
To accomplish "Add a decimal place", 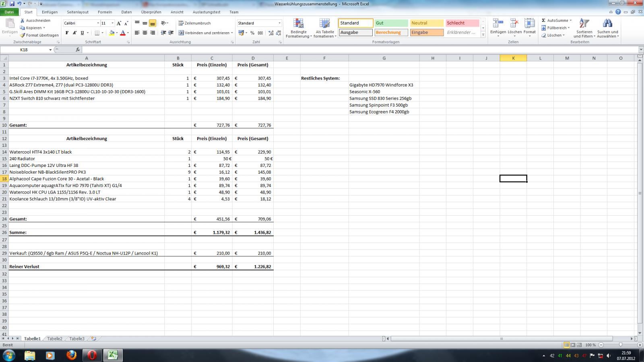I will [271, 33].
